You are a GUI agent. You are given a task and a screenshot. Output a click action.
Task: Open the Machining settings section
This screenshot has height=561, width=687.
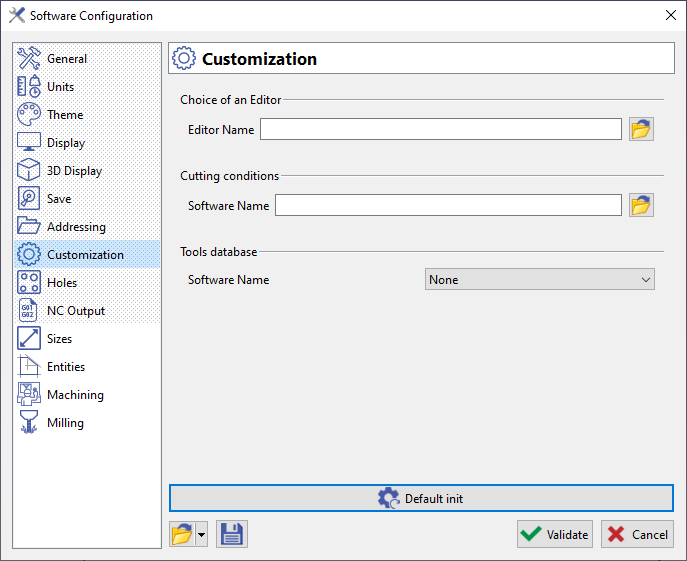click(74, 395)
